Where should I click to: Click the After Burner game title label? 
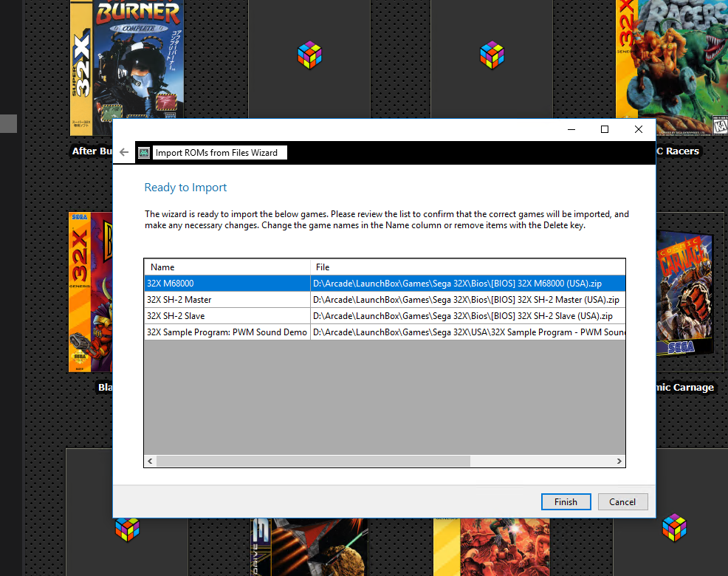(92, 151)
